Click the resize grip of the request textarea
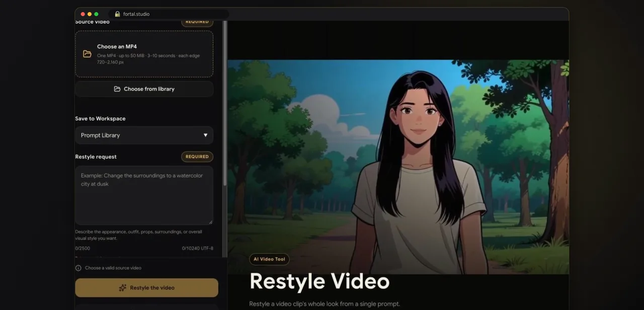The image size is (644, 310). 211,222
